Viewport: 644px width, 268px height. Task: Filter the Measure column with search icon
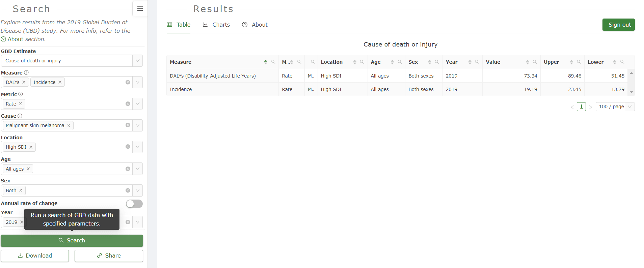tap(273, 62)
